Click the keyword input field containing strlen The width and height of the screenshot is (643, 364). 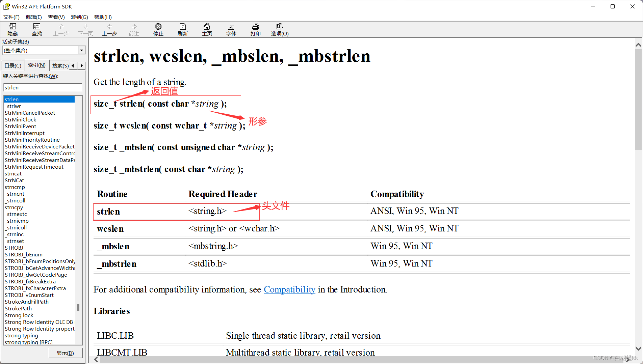[x=43, y=87]
